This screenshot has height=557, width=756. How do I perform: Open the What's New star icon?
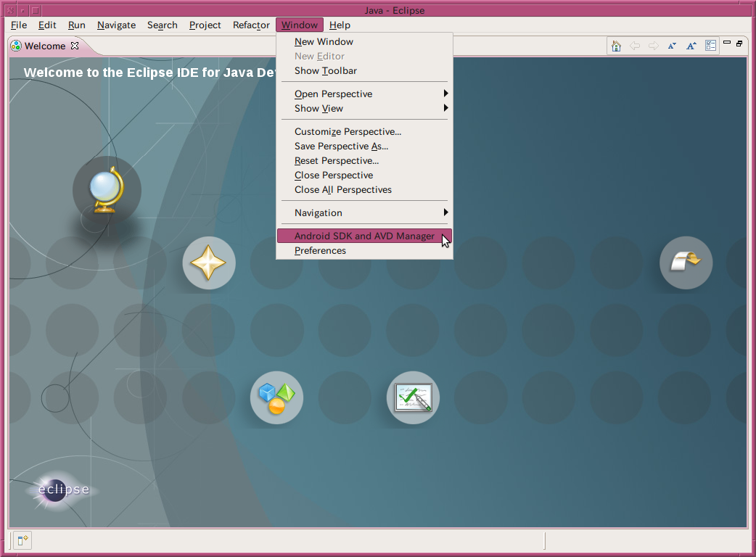pyautogui.click(x=209, y=263)
